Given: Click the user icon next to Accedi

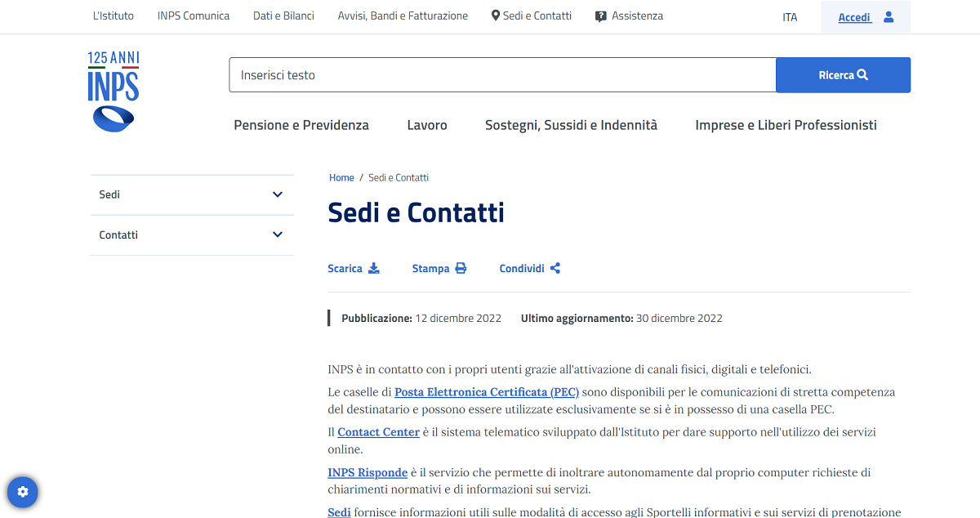Looking at the screenshot, I should coord(887,16).
